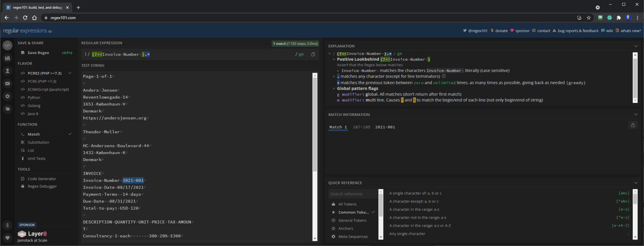Click the dollar donate icon in the sidebar
This screenshot has width=644, height=246.
pyautogui.click(x=7, y=225)
